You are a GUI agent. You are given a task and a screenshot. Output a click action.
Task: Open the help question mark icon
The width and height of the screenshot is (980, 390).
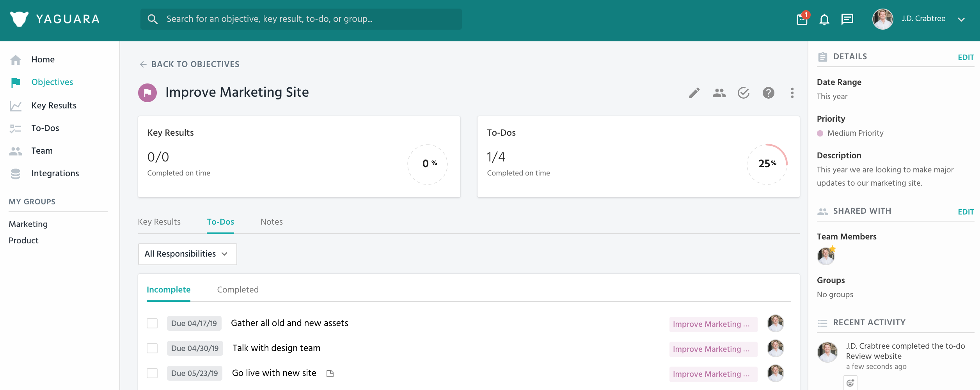[769, 93]
